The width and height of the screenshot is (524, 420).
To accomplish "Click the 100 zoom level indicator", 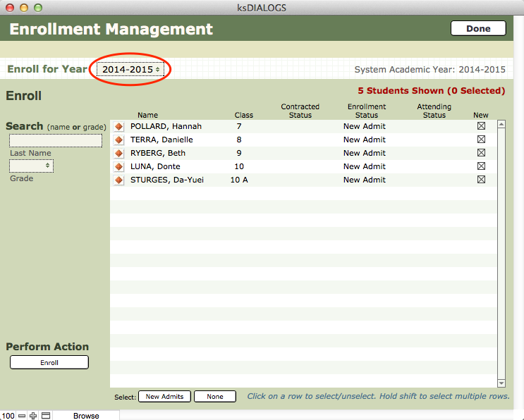I will [x=8, y=416].
